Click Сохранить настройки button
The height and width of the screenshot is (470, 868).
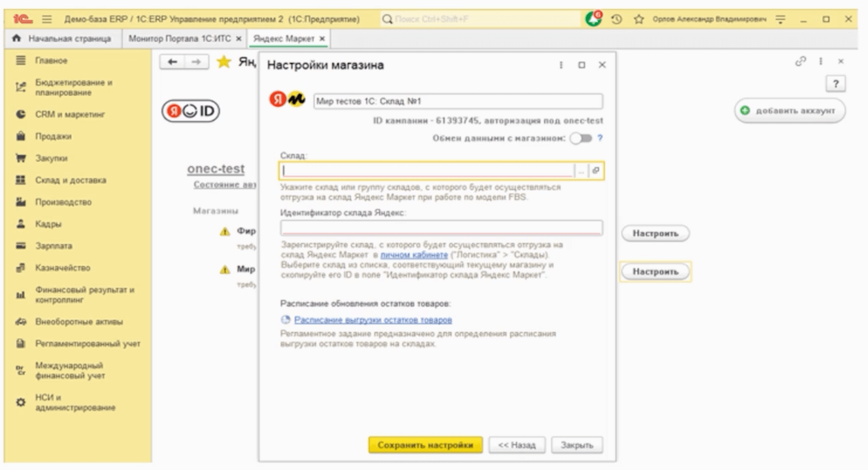pyautogui.click(x=425, y=445)
